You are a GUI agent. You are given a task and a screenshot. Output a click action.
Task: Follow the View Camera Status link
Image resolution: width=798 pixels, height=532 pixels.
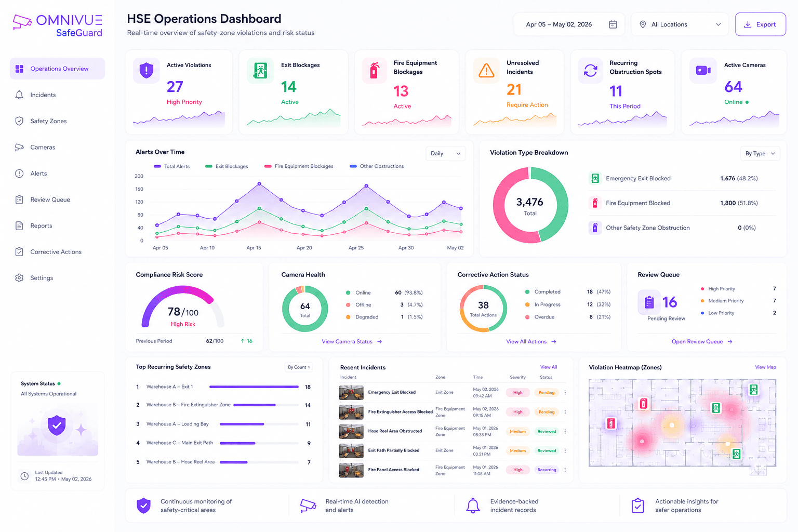coord(352,341)
